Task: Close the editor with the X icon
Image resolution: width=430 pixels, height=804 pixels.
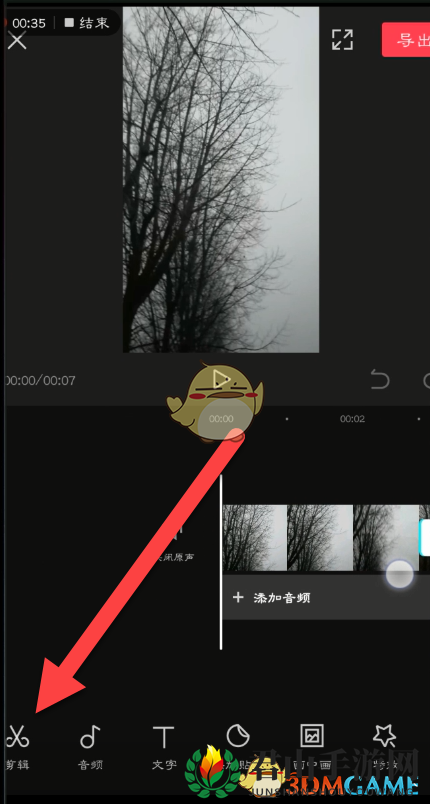Action: click(17, 40)
